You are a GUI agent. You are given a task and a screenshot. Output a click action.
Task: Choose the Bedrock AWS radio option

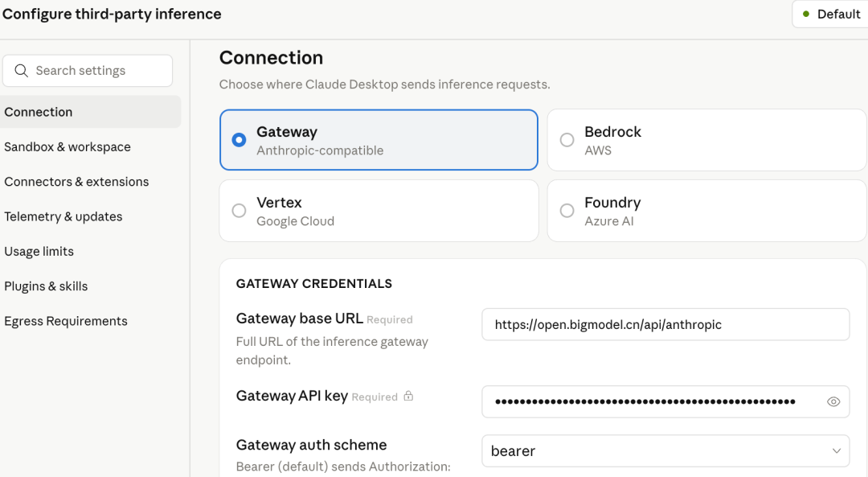[567, 140]
